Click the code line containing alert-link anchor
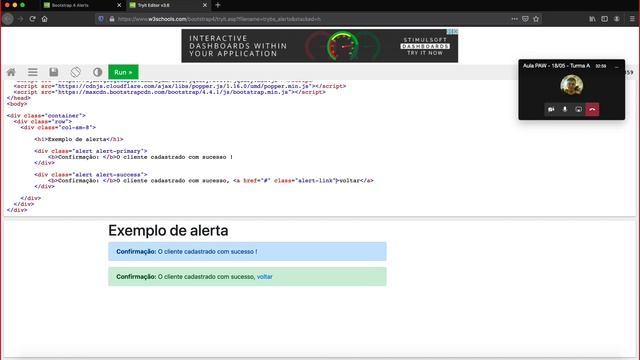This screenshot has width=640, height=360. coord(211,180)
